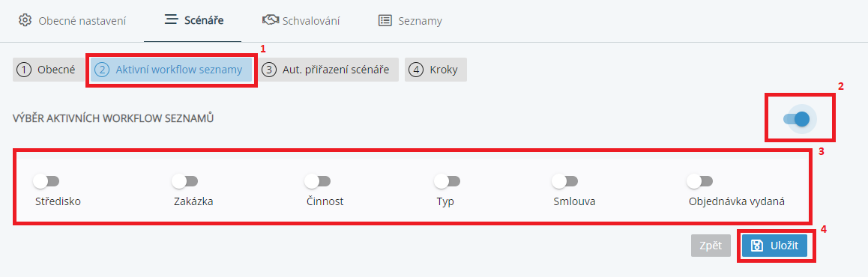Switch to the Seznamy tab
This screenshot has width=868, height=277.
[410, 21]
